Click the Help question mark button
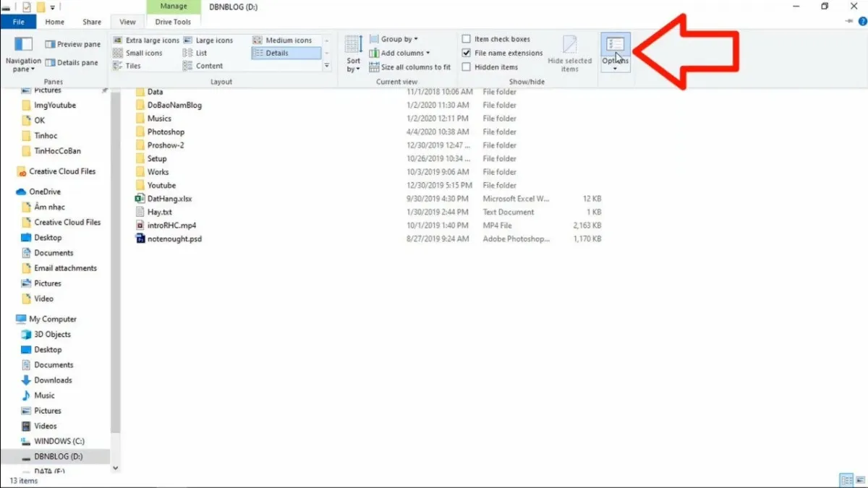 pyautogui.click(x=861, y=22)
